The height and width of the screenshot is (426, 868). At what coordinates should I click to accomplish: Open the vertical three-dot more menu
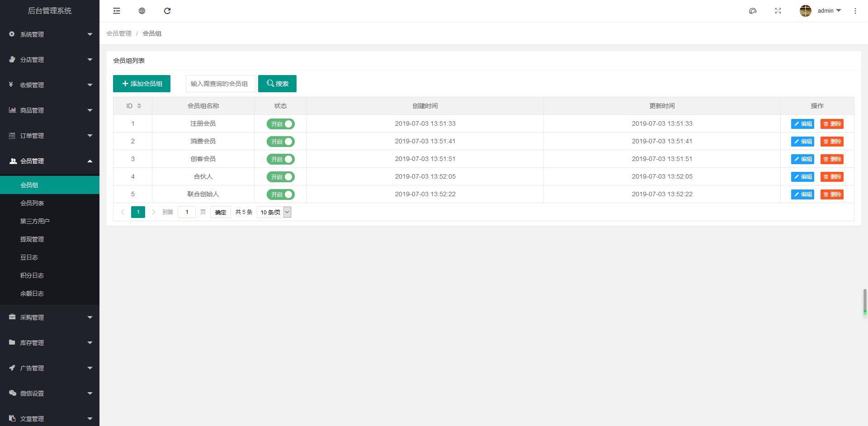tap(855, 11)
